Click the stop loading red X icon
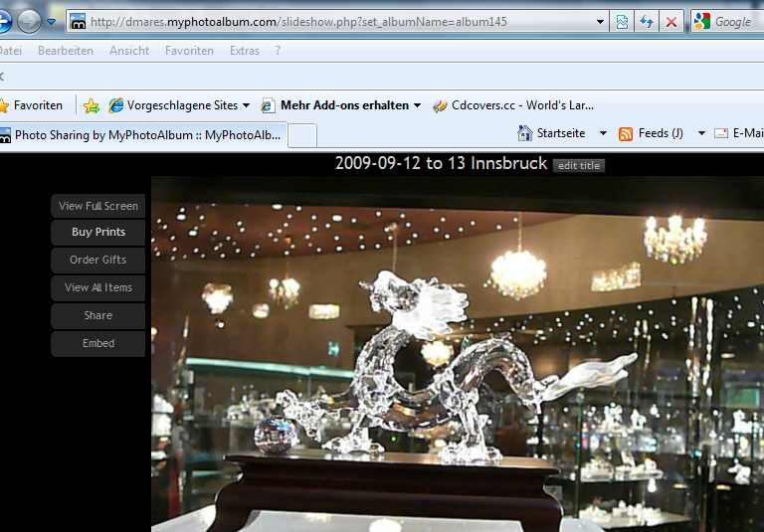The height and width of the screenshot is (532, 764). [671, 21]
